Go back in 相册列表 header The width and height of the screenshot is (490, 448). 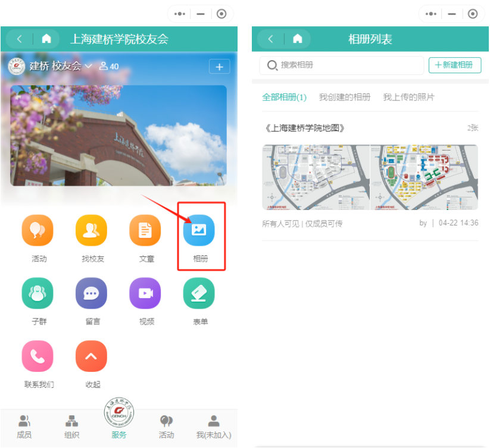(x=271, y=39)
